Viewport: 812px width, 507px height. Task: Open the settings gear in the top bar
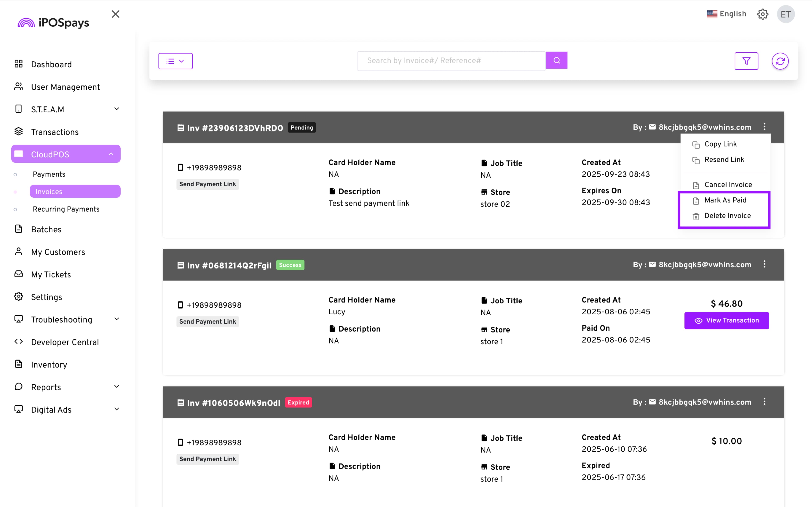click(x=763, y=14)
